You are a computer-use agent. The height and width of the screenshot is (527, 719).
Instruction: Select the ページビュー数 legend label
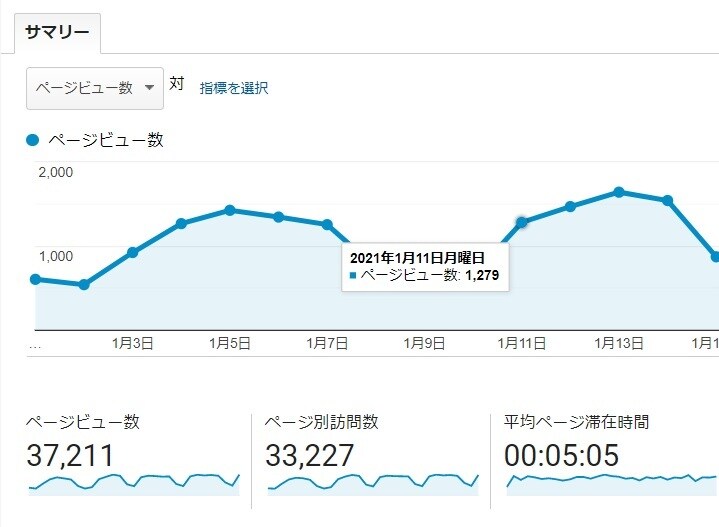coord(106,140)
